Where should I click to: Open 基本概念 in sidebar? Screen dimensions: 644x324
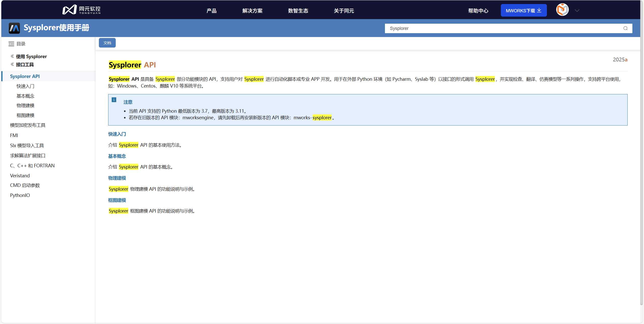point(25,96)
